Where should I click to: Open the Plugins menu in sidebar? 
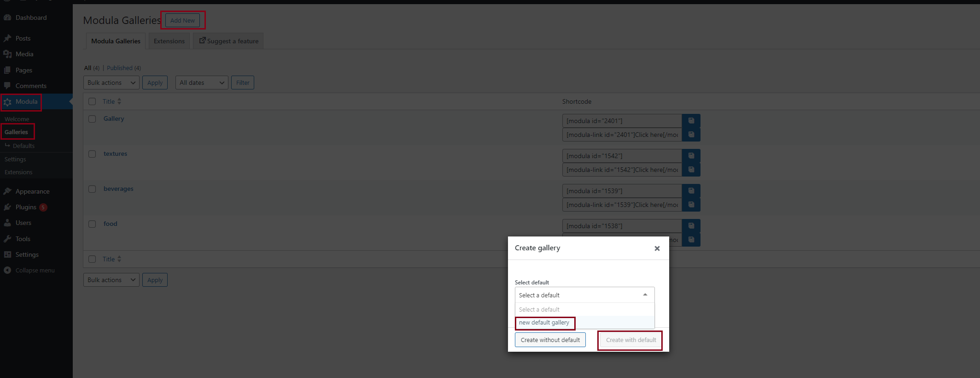tap(26, 207)
